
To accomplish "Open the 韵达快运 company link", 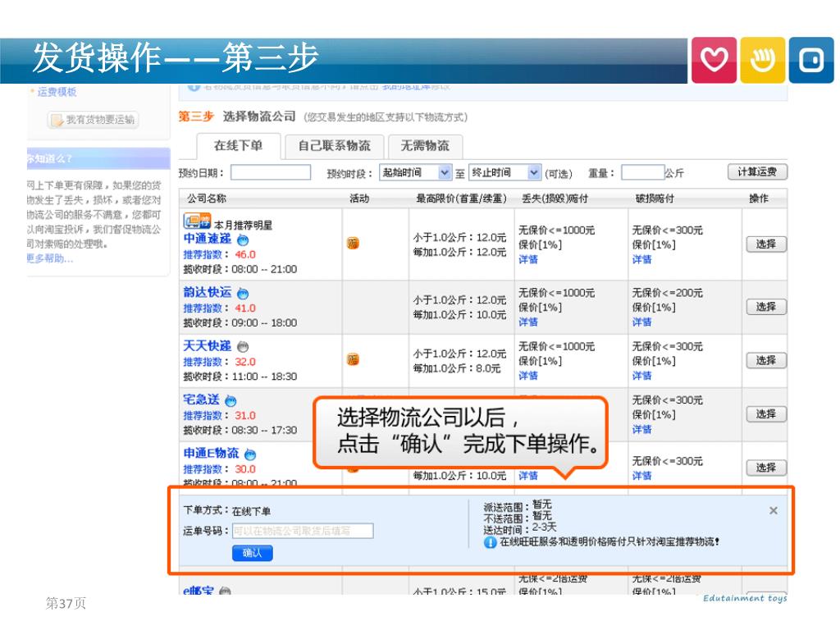I will (208, 293).
